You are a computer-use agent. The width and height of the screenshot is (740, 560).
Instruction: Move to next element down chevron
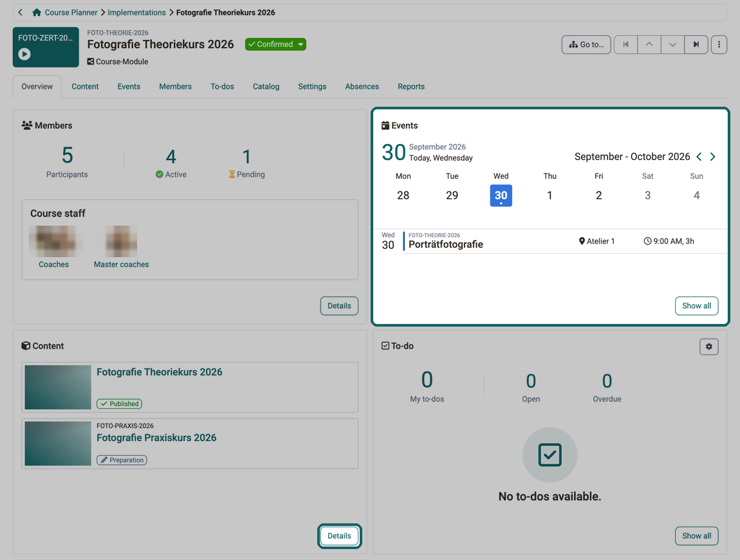point(672,44)
